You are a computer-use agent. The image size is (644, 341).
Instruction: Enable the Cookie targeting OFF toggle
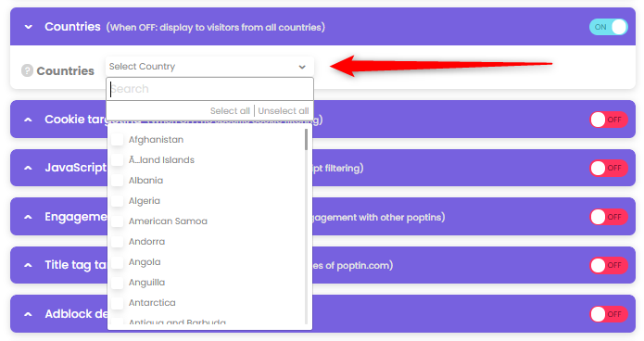[608, 120]
